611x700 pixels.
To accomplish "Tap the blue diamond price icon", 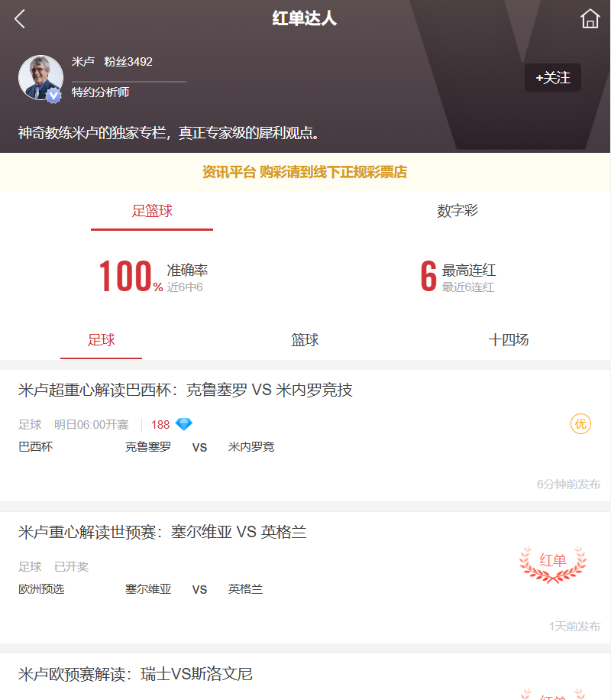I will 184,424.
